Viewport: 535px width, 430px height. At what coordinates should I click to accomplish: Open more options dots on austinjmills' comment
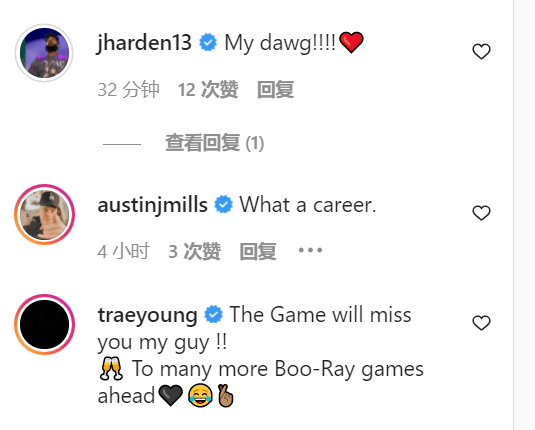(x=310, y=250)
